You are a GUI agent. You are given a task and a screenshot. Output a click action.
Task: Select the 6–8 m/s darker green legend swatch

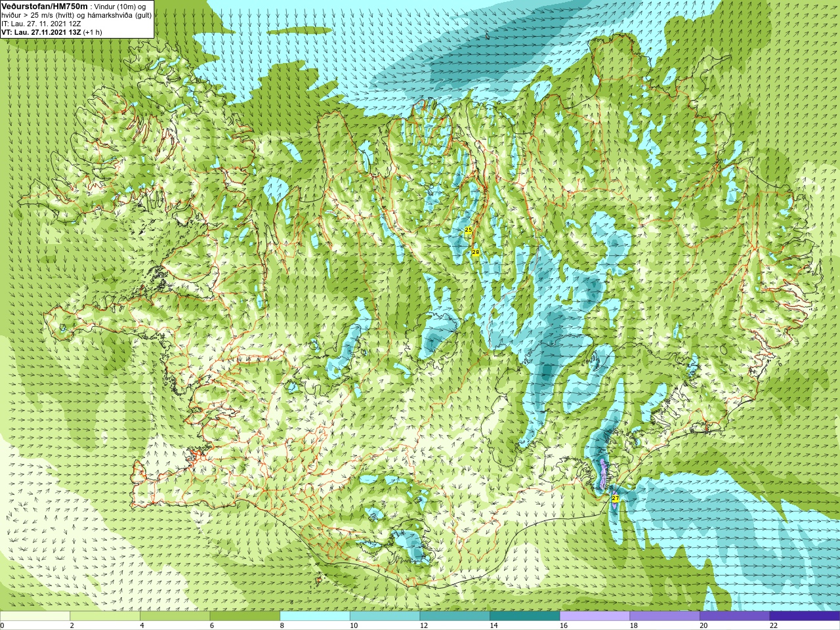245,616
